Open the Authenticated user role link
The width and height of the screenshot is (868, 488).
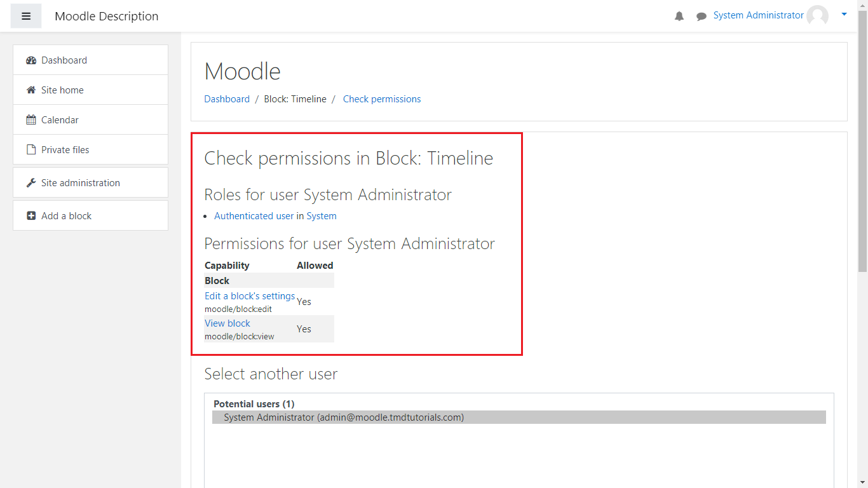(x=254, y=216)
